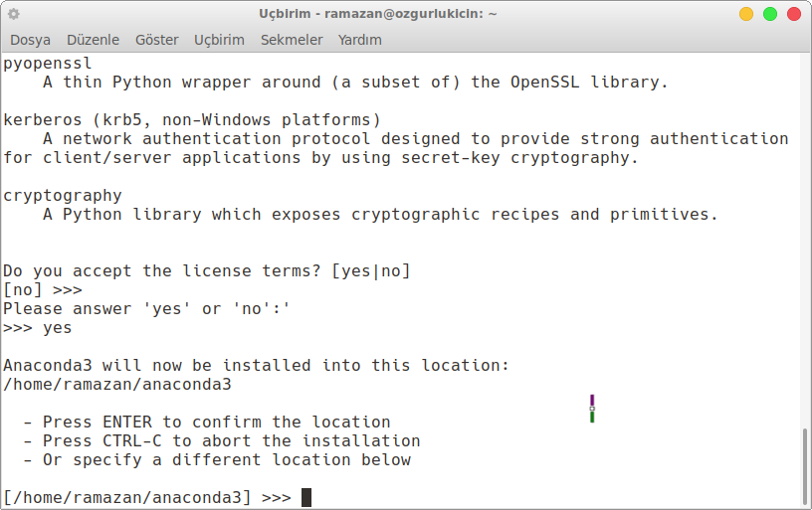Open the Uçbirim menu
Viewport: 812px width, 510px height.
219,40
